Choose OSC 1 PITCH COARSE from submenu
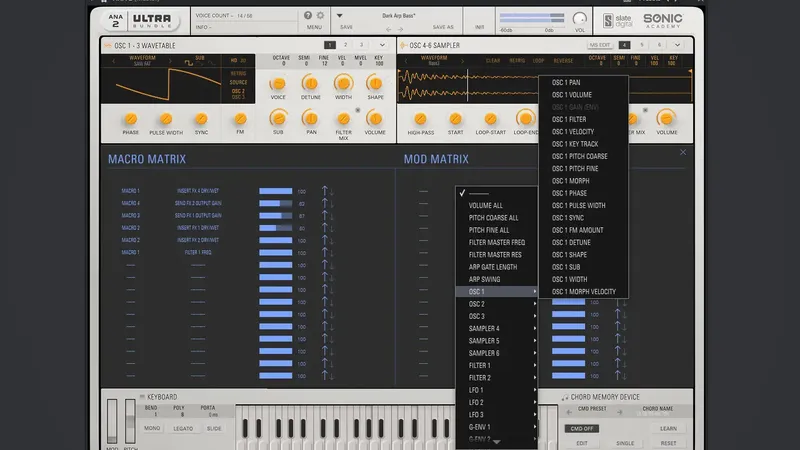The width and height of the screenshot is (800, 450). (x=583, y=156)
